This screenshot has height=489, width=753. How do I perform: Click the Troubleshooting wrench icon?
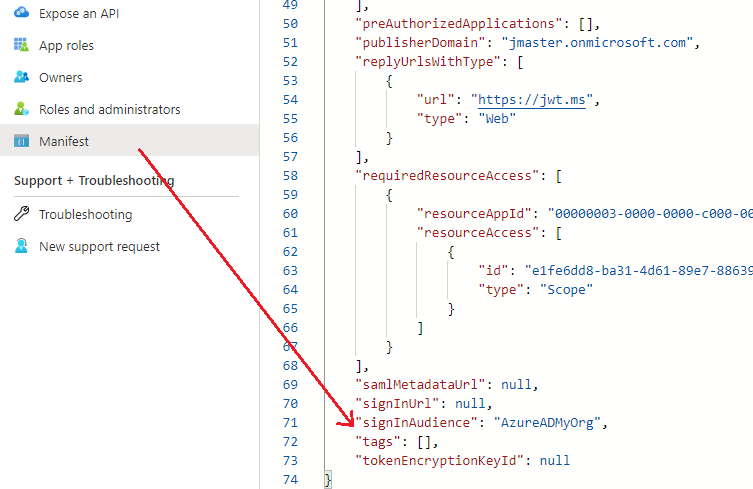pos(21,214)
